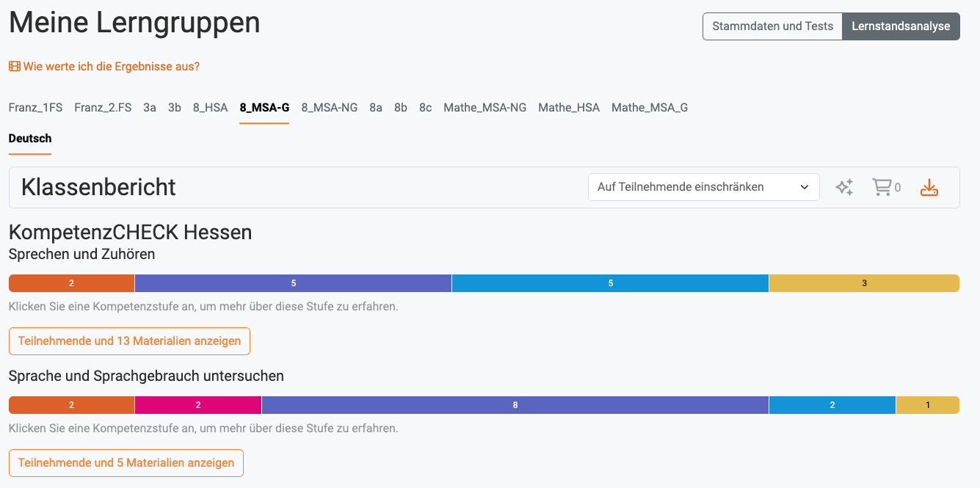This screenshot has width=980, height=488.
Task: Click the film icon beside the help link
Action: [x=15, y=67]
